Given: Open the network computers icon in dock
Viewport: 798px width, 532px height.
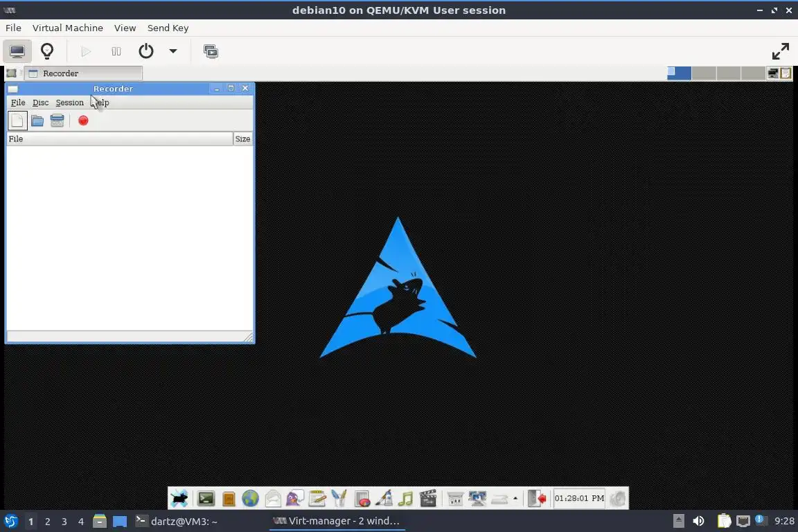Looking at the screenshot, I should (477, 498).
